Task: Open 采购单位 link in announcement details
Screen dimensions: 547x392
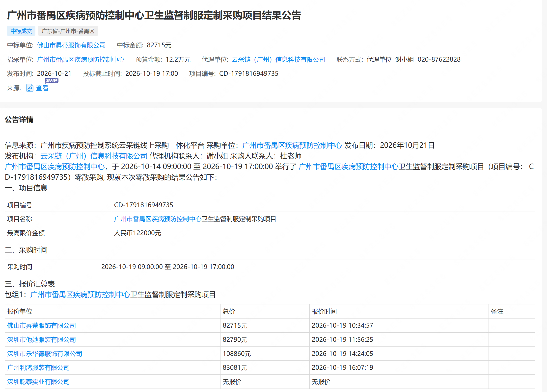Action: pos(292,145)
